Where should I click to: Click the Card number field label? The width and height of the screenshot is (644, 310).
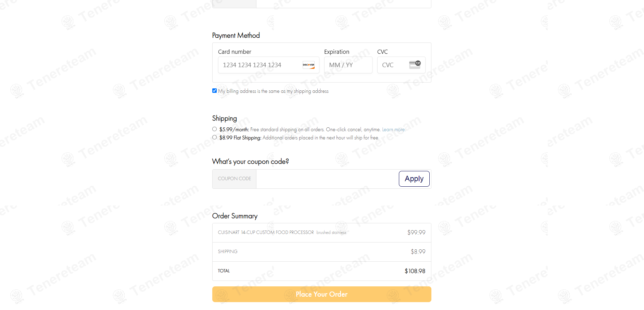[x=235, y=52]
